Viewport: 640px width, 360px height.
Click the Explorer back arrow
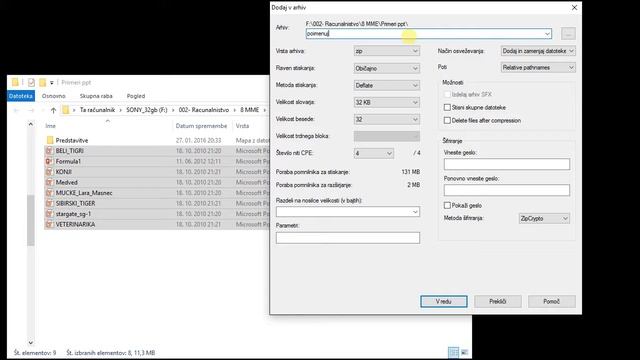click(17, 110)
